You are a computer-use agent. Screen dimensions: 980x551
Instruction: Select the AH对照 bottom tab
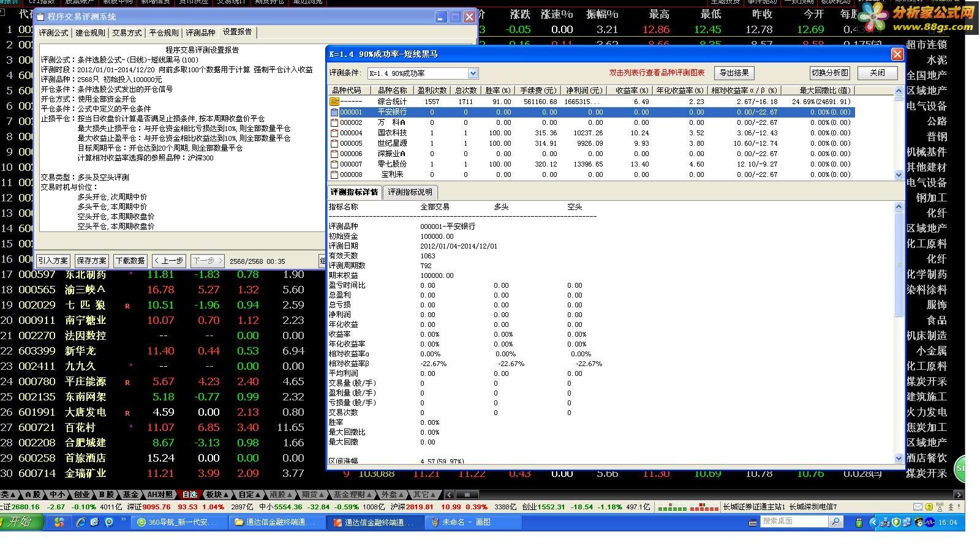click(x=160, y=495)
